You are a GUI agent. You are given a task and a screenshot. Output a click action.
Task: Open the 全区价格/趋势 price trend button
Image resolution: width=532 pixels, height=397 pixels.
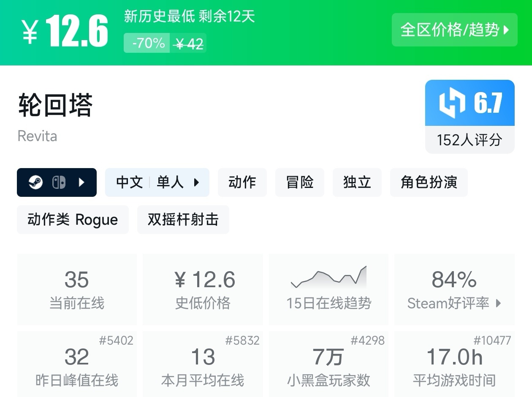(454, 30)
